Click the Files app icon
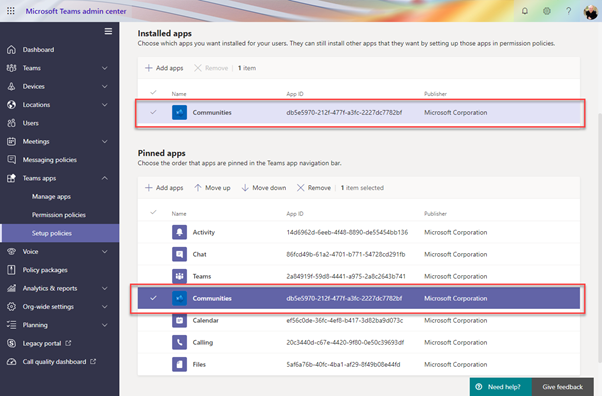This screenshot has height=396, width=602. (x=179, y=364)
